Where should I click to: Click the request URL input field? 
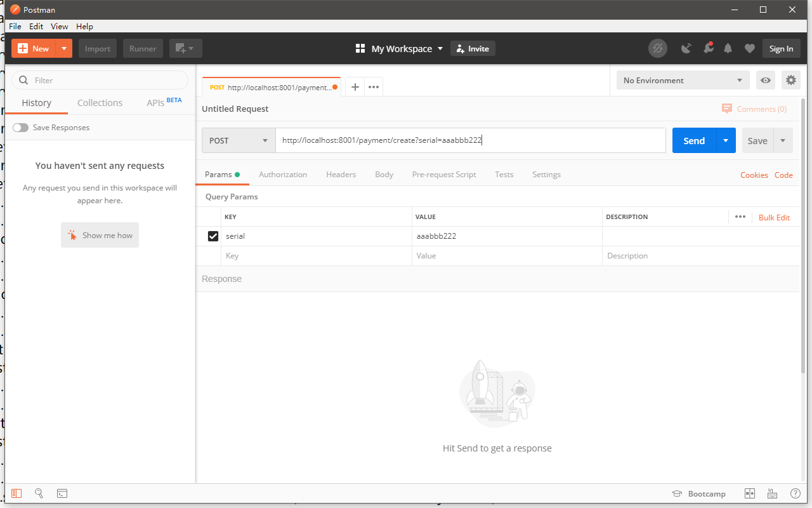tap(471, 140)
